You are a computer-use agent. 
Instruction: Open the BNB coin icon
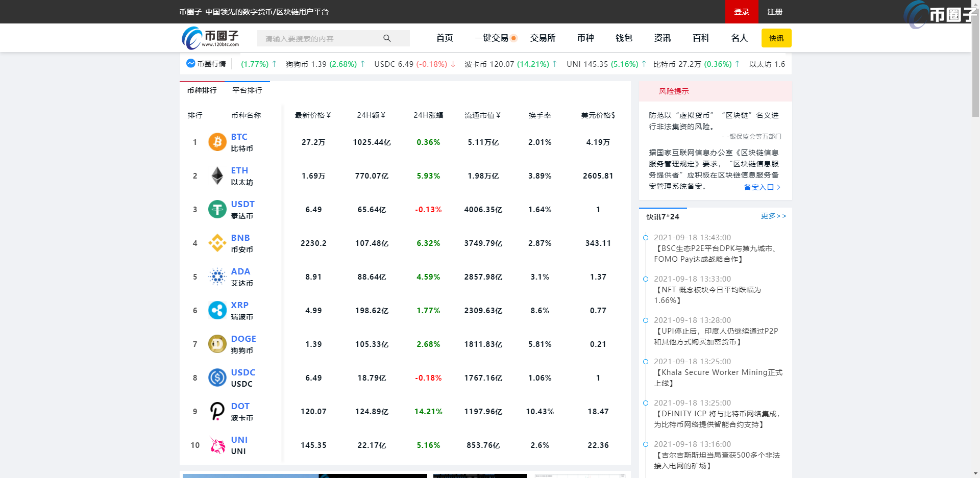[x=217, y=243]
